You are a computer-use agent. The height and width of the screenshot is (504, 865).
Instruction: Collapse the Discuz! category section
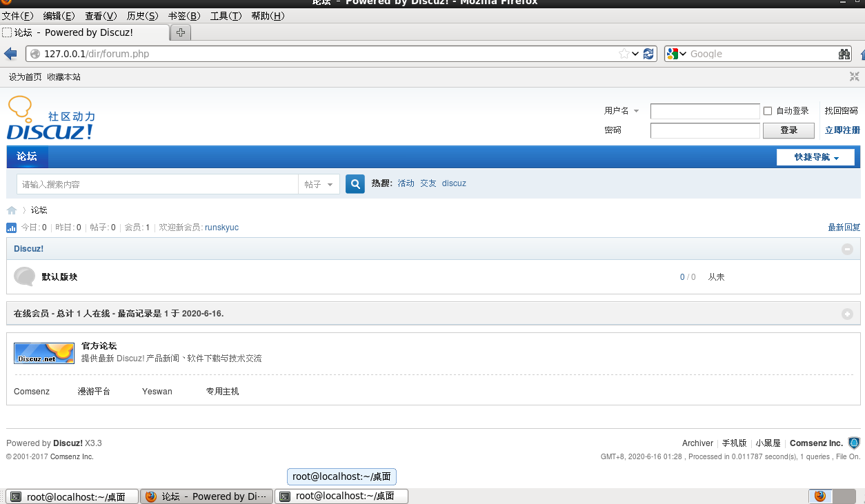[848, 249]
